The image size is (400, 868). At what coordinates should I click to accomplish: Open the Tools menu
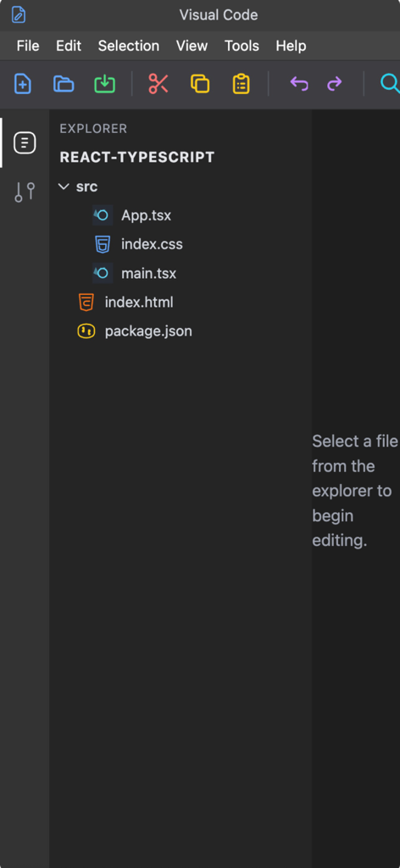pyautogui.click(x=242, y=46)
